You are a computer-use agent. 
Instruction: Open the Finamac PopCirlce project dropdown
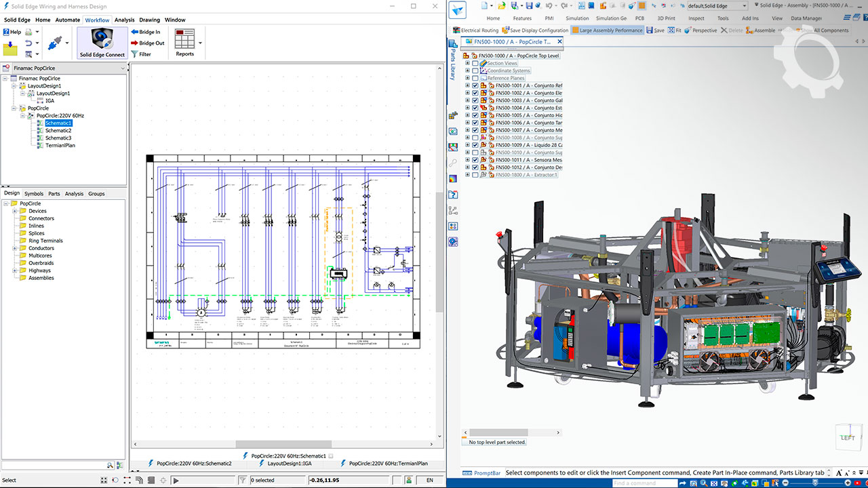point(123,68)
